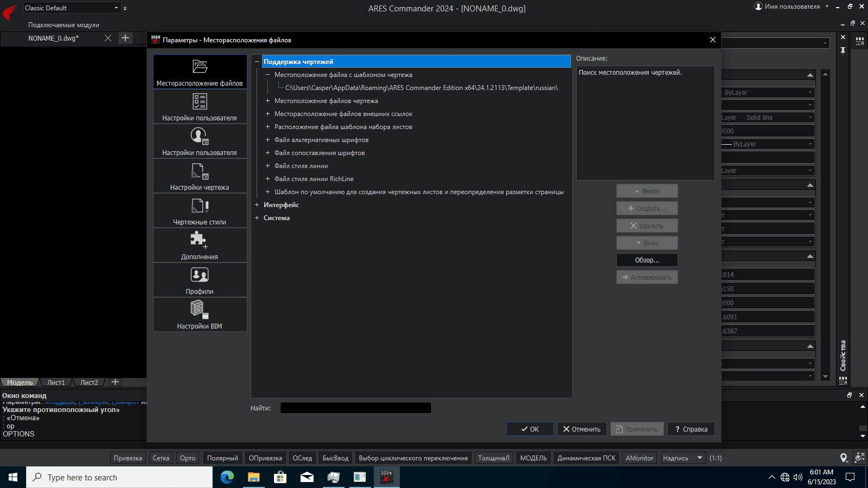Open Microsoft Edge from the taskbar

tap(227, 477)
